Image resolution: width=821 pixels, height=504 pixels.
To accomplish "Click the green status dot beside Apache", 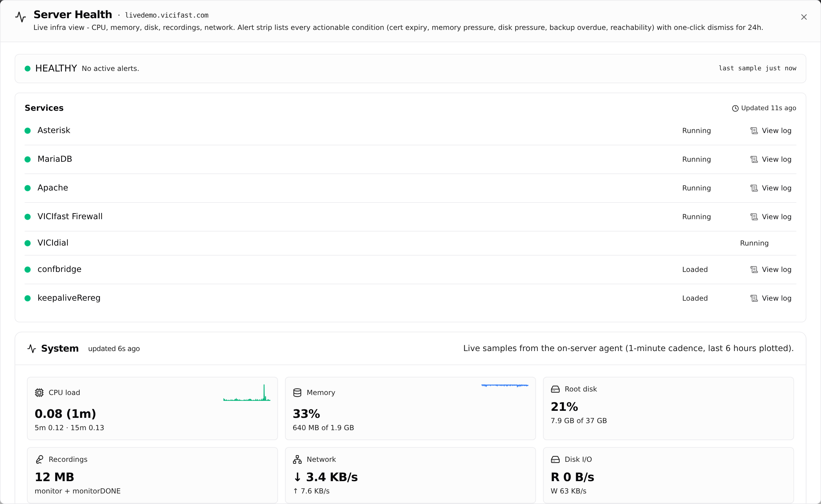I will (28, 188).
